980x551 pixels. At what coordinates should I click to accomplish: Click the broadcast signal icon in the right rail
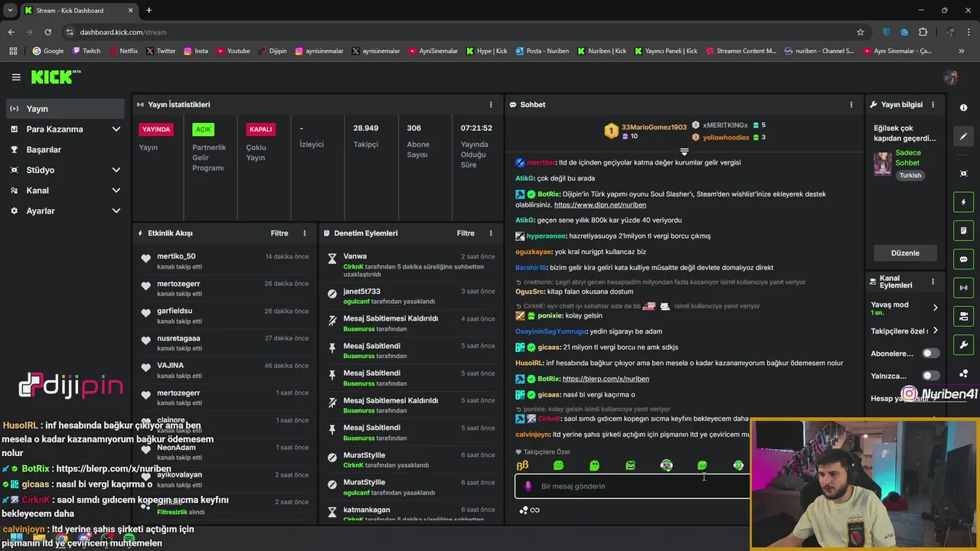click(x=964, y=288)
